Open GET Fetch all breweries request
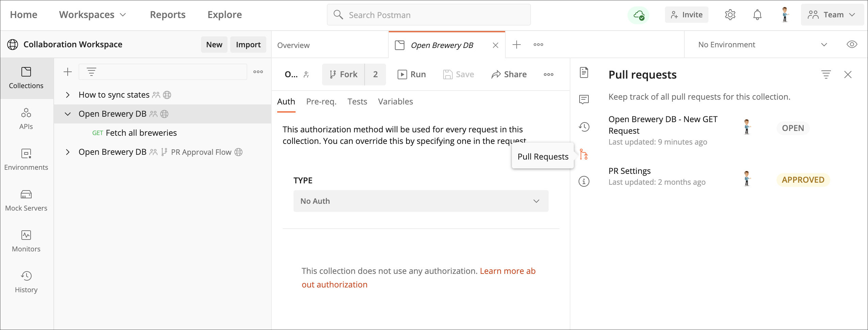868x330 pixels. pyautogui.click(x=134, y=133)
